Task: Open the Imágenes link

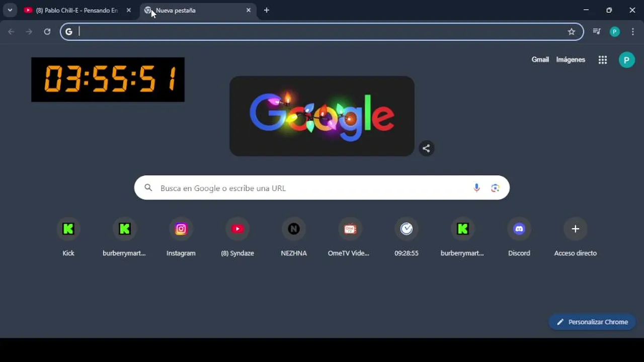Action: (x=571, y=59)
